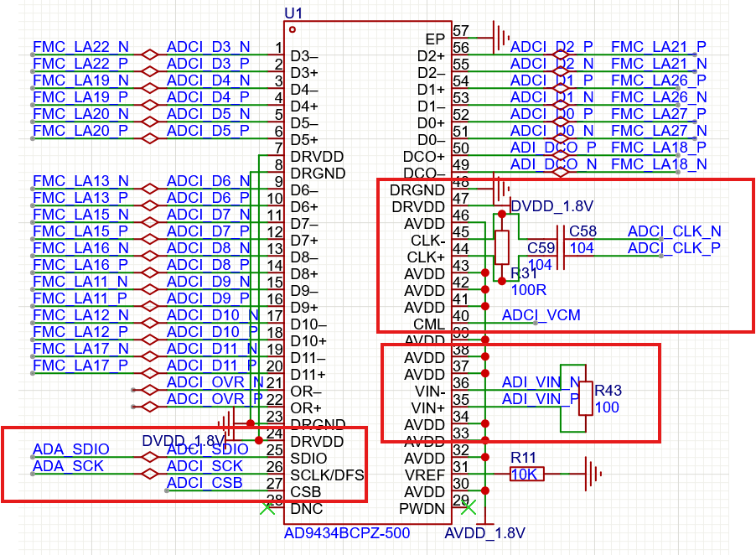
Task: Click net label ADCI_CSB
Action: (x=205, y=483)
